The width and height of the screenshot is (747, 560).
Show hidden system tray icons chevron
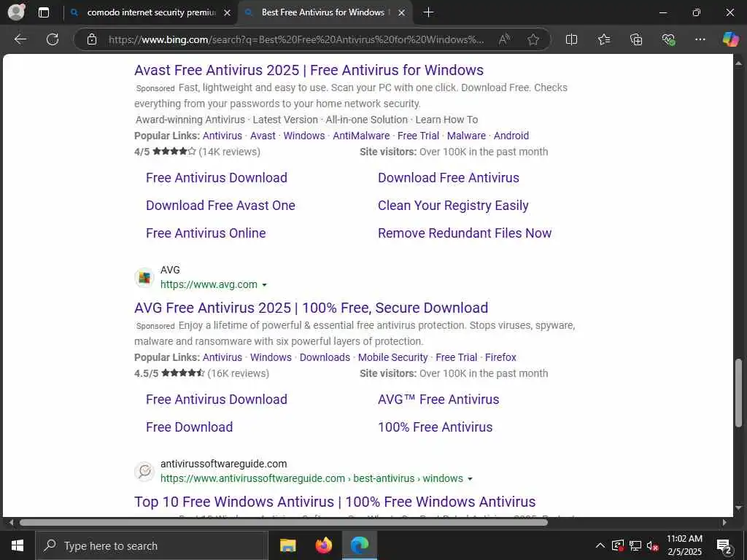600,545
